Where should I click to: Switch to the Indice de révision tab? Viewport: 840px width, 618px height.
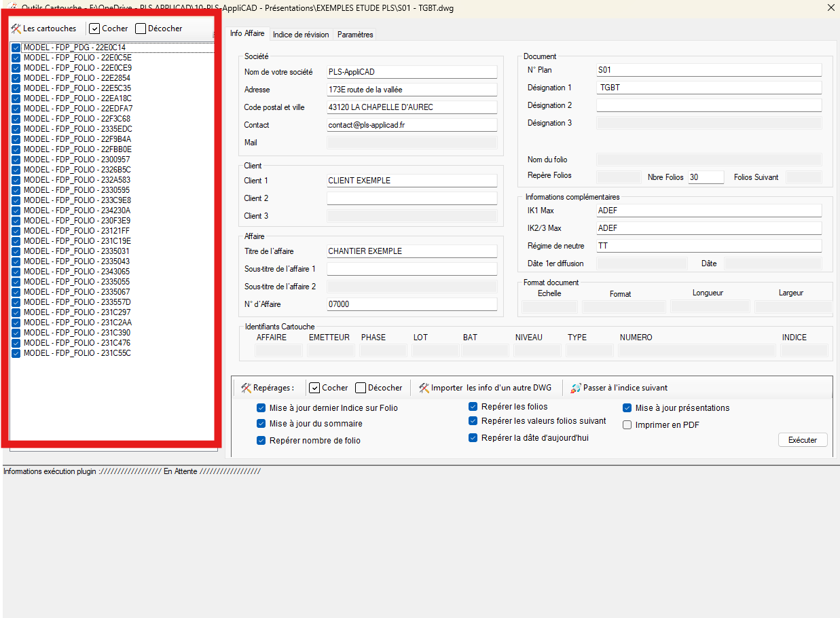click(300, 35)
